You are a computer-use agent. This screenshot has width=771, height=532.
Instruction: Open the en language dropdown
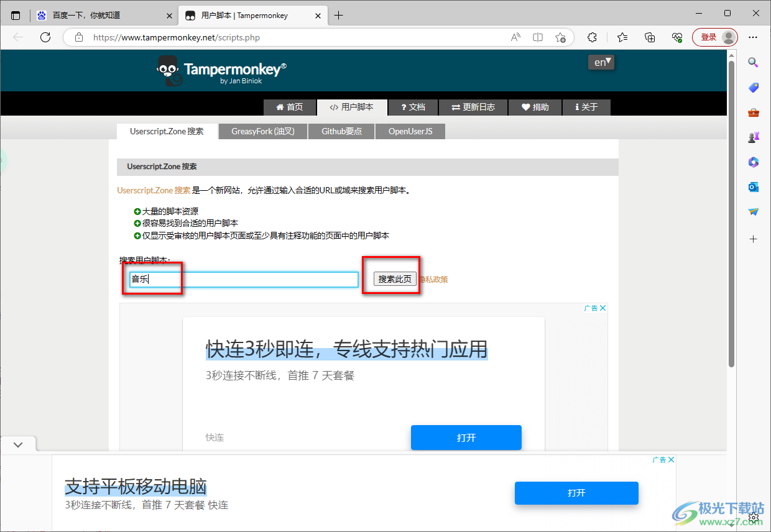[x=601, y=62]
